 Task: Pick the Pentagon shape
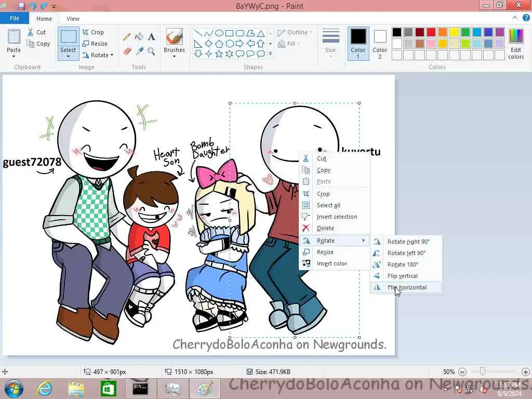click(219, 44)
